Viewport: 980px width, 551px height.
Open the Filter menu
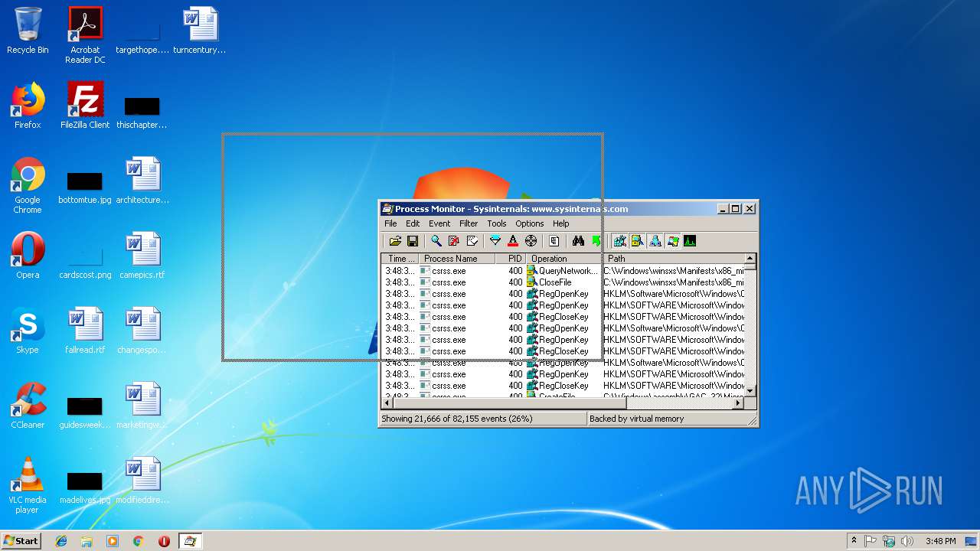(x=469, y=223)
